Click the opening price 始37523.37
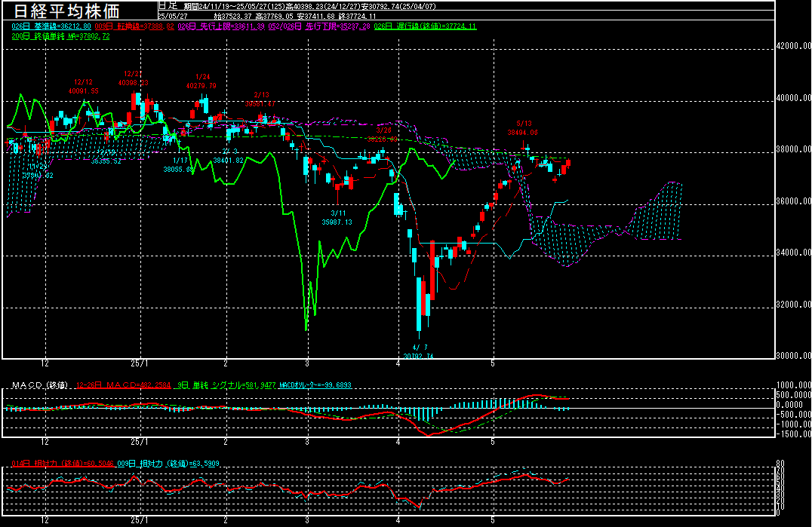The width and height of the screenshot is (812, 527). (x=232, y=17)
